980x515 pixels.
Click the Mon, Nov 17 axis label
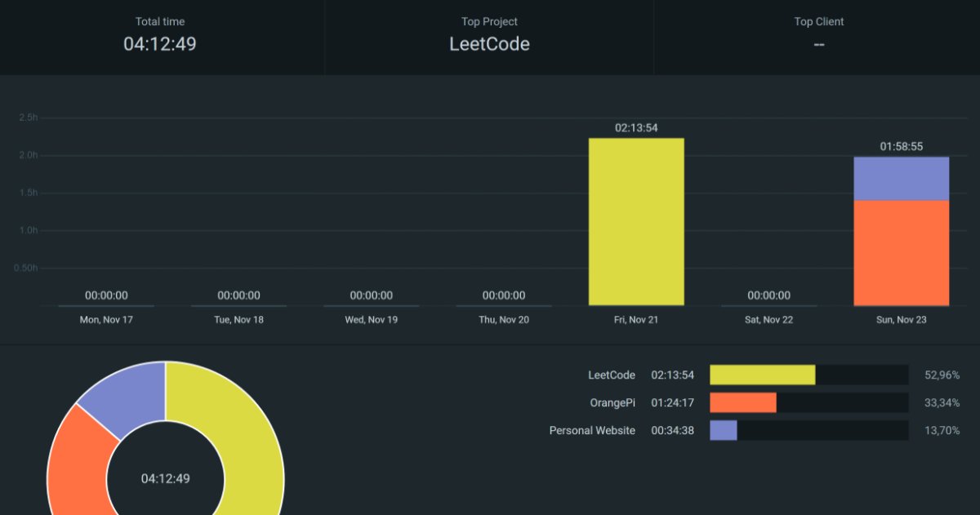click(106, 320)
